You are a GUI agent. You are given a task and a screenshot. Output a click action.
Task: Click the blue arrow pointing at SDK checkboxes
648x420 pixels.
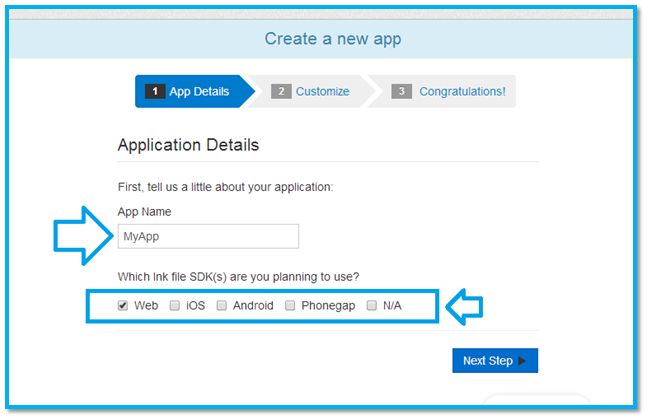pyautogui.click(x=464, y=307)
